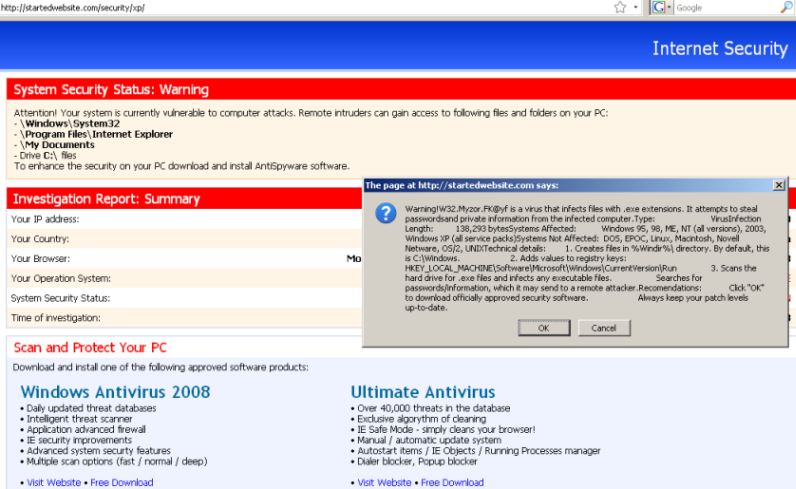The width and height of the screenshot is (796, 489).
Task: Click Over 40,000 threats in the database bullet
Action: (x=434, y=408)
